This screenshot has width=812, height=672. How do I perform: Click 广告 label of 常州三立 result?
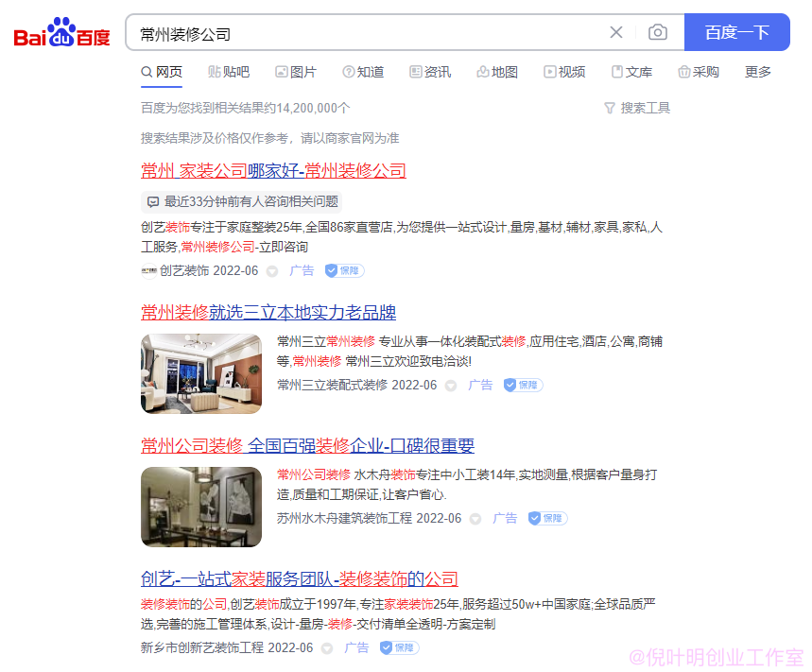pos(480,385)
